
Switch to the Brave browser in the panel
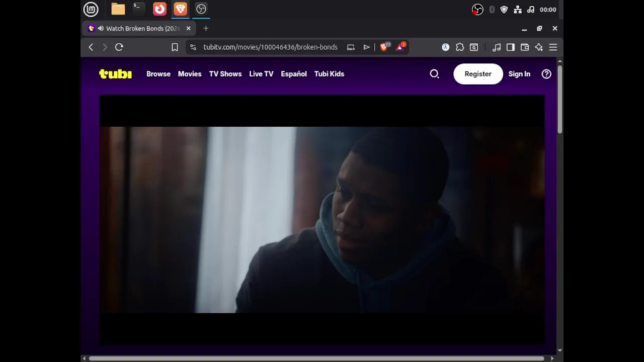click(x=180, y=9)
